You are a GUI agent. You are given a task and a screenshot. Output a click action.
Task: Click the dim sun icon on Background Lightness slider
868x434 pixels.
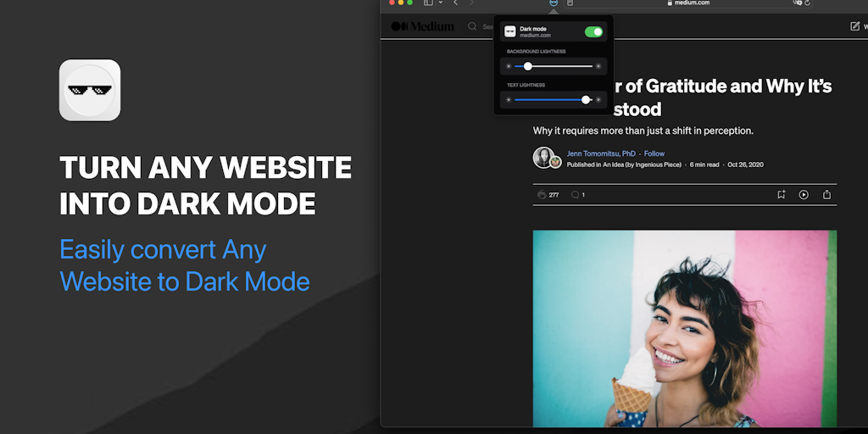click(509, 66)
